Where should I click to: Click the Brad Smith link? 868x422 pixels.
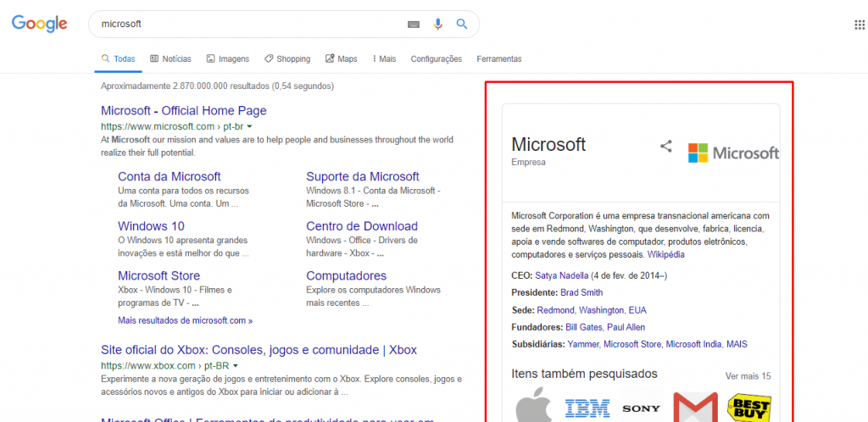click(581, 292)
